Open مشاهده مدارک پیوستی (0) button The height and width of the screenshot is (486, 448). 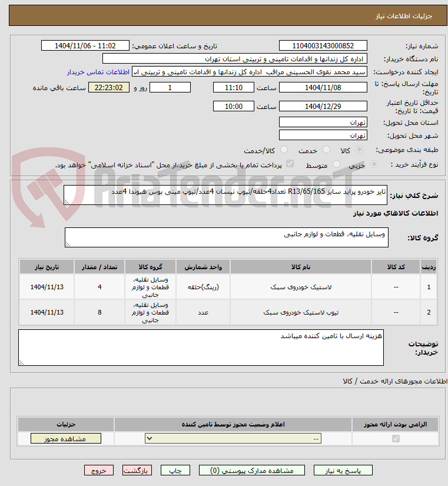(x=251, y=470)
